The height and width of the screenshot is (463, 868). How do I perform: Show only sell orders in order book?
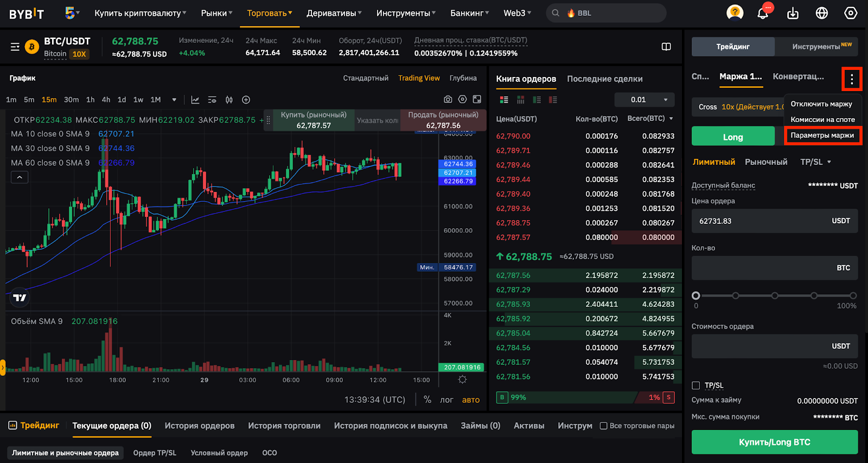click(553, 100)
